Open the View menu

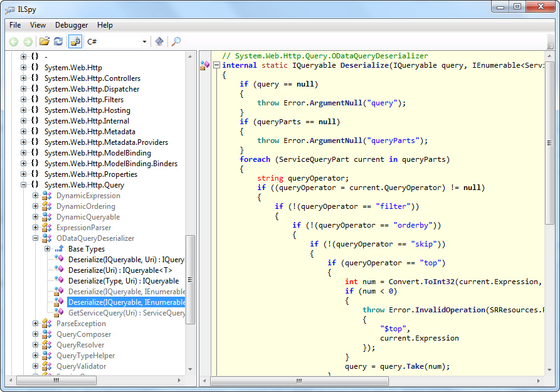(x=38, y=25)
